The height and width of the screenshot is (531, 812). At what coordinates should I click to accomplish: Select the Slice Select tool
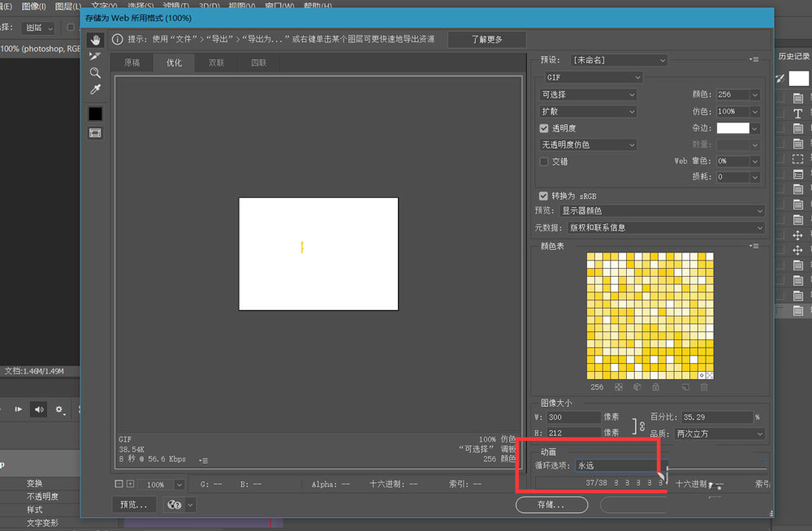tap(95, 56)
